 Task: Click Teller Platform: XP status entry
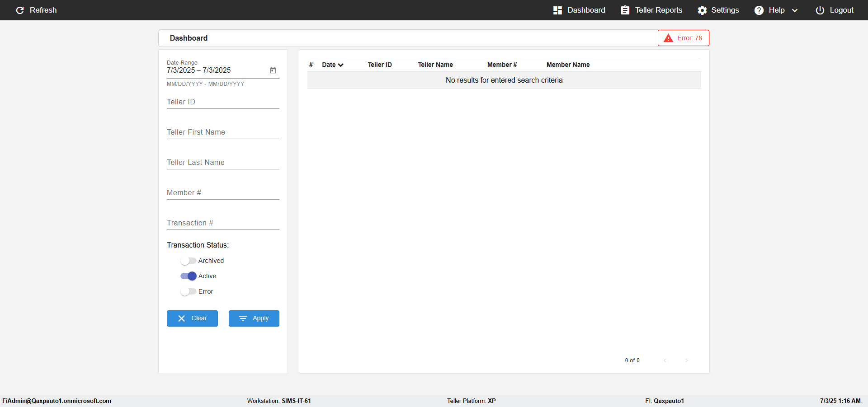(x=472, y=401)
